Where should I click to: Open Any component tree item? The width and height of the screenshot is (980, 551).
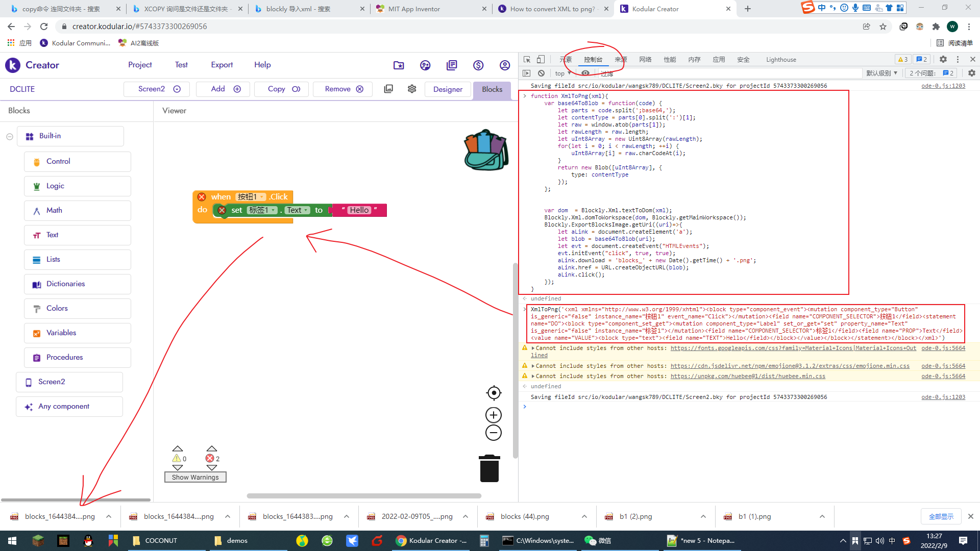[x=69, y=407]
